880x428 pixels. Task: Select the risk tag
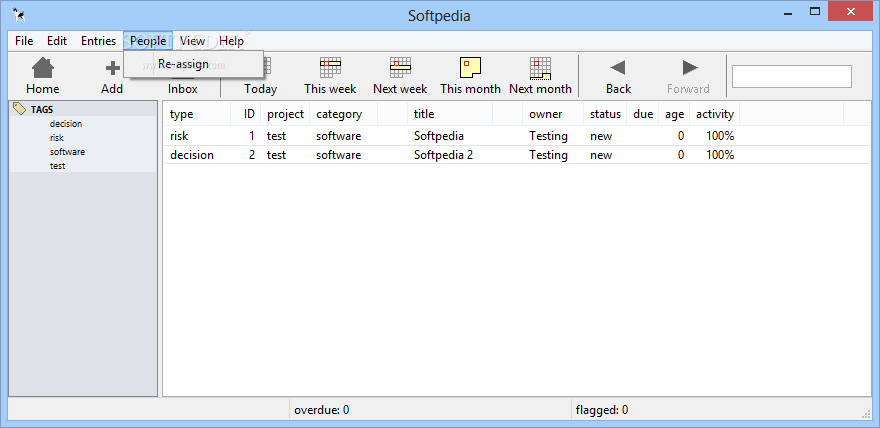tap(57, 138)
